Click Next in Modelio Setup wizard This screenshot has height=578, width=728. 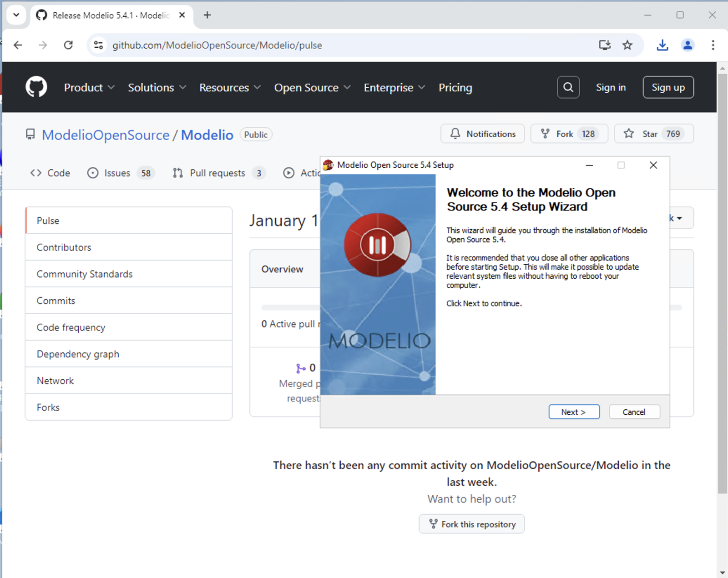click(573, 412)
